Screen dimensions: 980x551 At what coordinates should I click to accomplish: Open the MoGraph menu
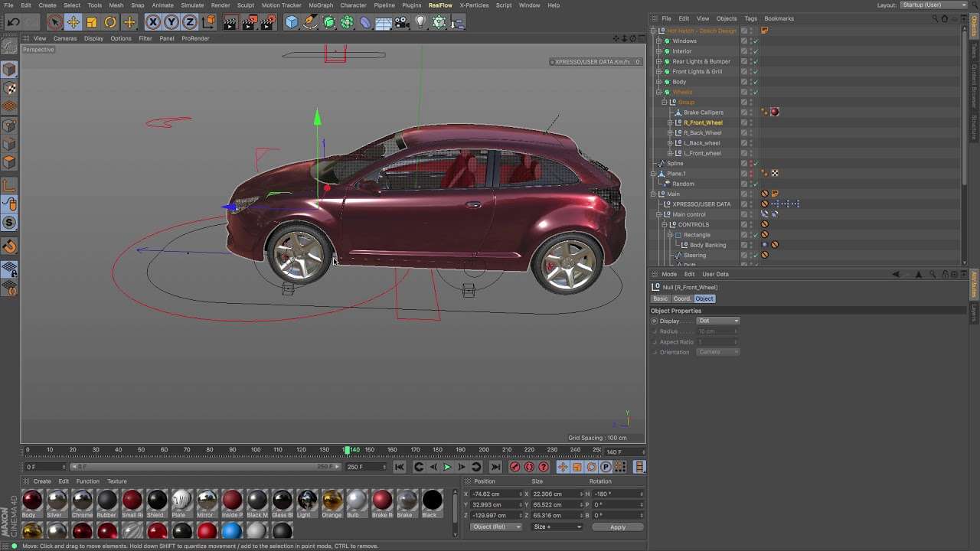click(321, 5)
